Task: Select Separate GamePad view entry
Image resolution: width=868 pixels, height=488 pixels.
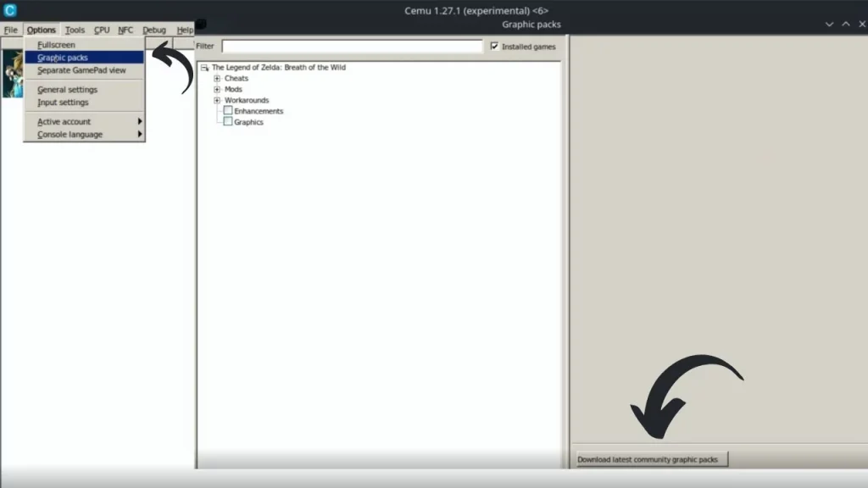Action: pos(84,70)
